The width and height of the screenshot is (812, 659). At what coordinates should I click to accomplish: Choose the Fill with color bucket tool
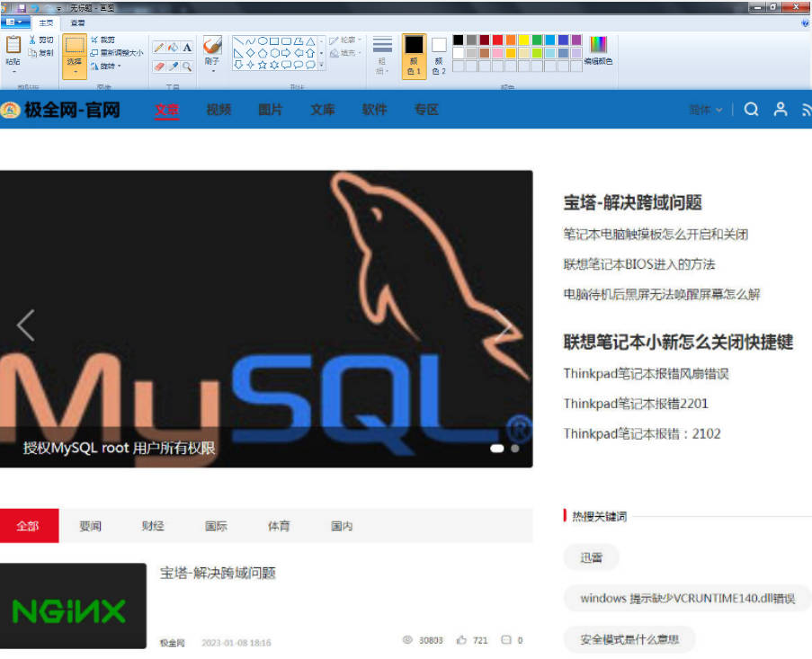pos(173,48)
